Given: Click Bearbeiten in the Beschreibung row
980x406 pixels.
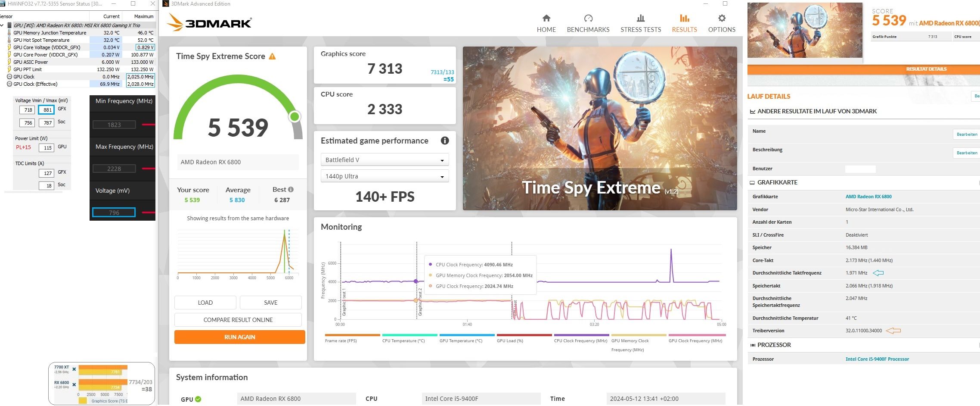Looking at the screenshot, I should point(967,153).
